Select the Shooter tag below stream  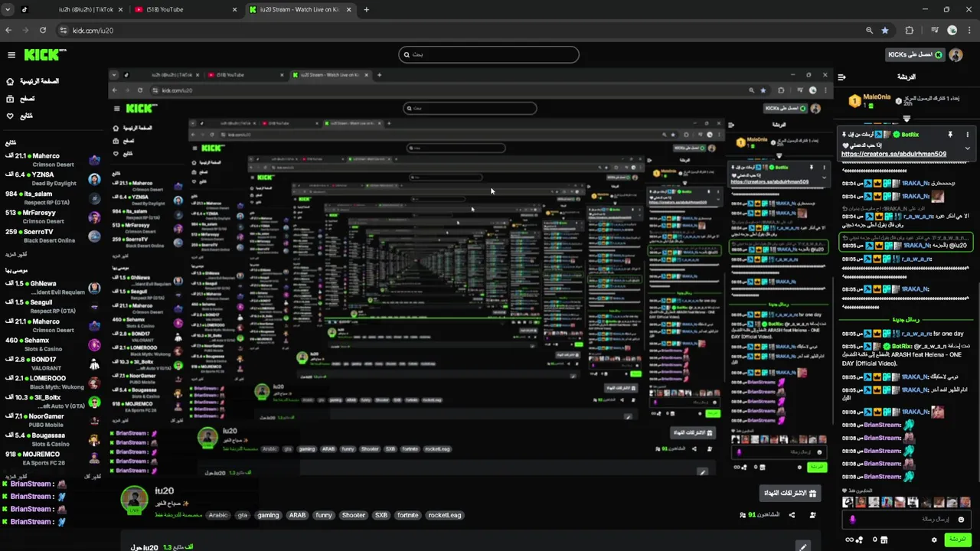[354, 515]
